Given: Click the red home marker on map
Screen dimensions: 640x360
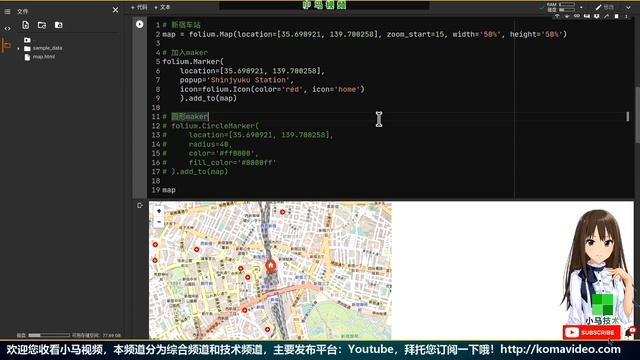Looking at the screenshot, I should coord(270,267).
